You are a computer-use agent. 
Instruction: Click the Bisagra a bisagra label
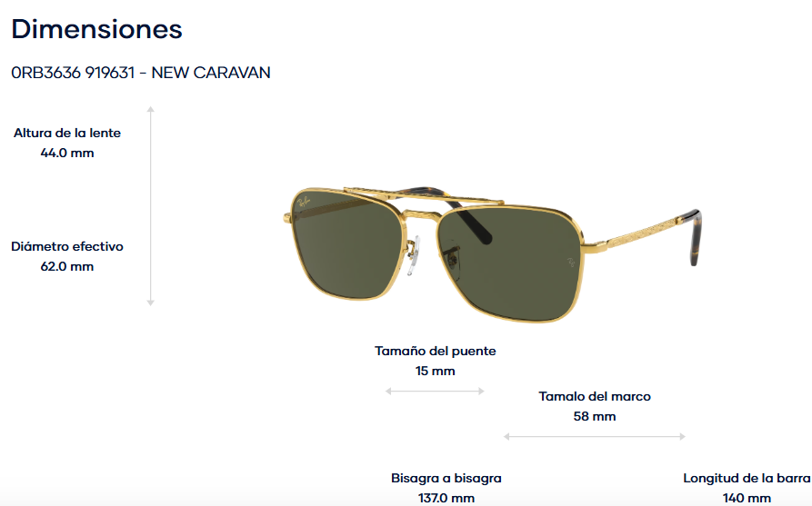(446, 478)
